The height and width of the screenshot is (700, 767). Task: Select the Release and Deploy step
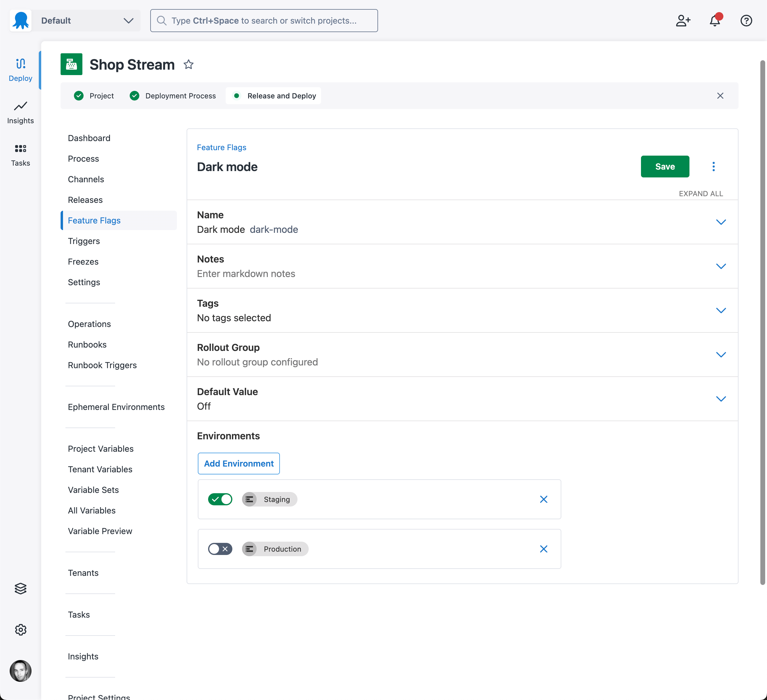(x=274, y=96)
